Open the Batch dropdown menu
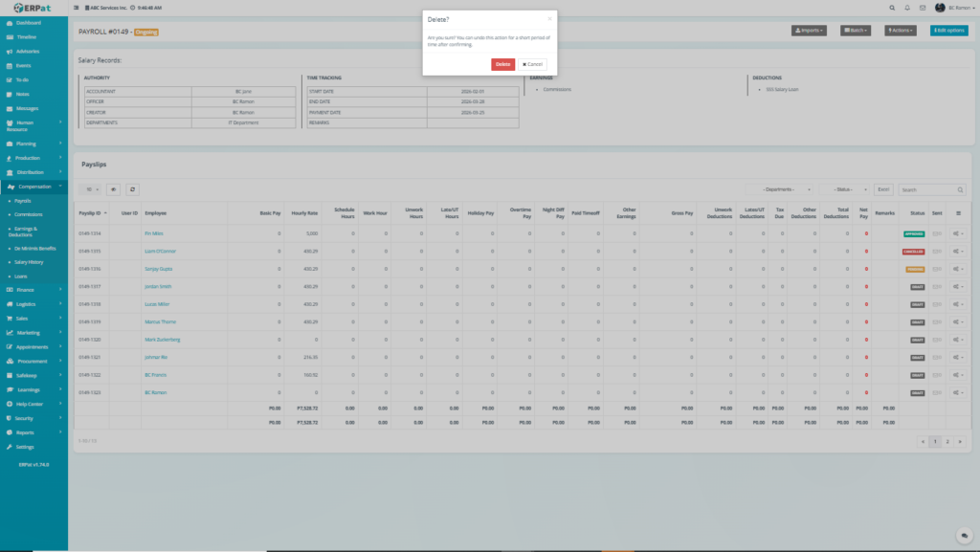Screen dimensions: 980x552 pos(857,31)
